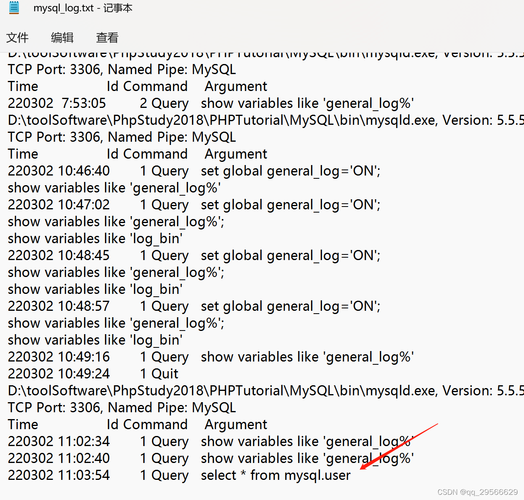524x500 pixels.
Task: Click the log line timestamped 220302 7:53:05
Action: coord(211,103)
